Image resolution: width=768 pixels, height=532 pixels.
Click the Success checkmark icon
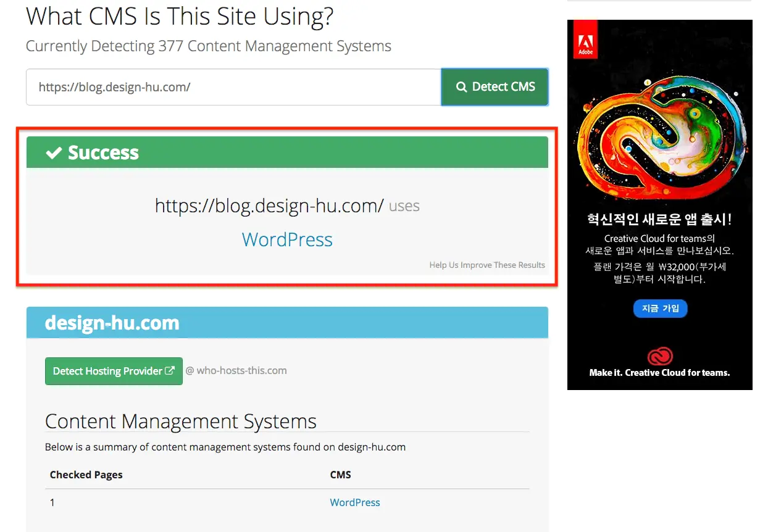(54, 152)
